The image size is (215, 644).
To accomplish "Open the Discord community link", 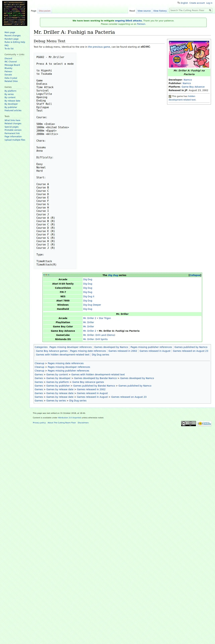I will [8, 59].
